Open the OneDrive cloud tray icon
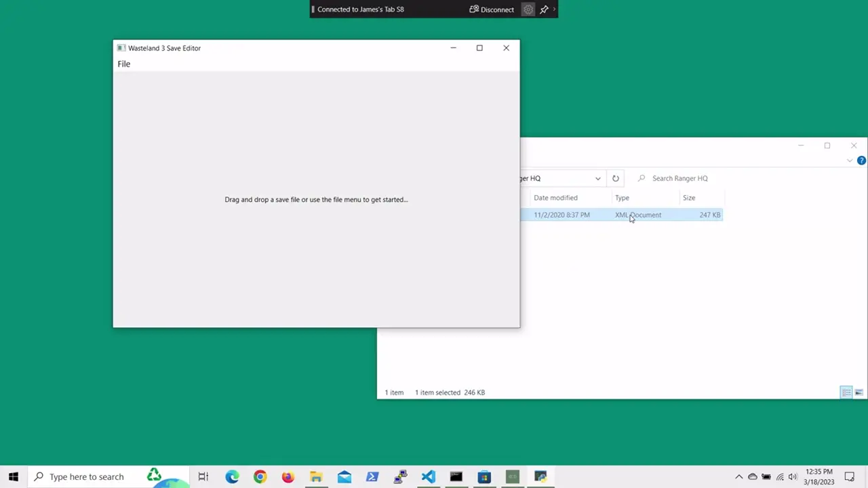 (753, 476)
